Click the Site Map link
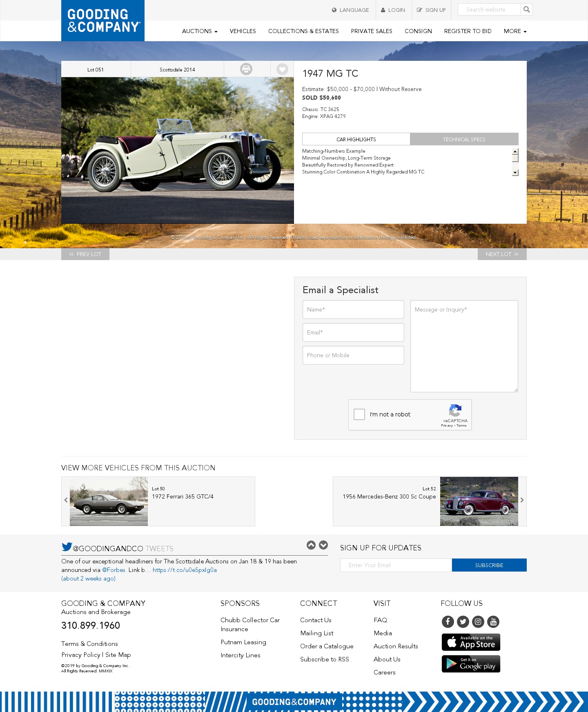The image size is (588, 712). point(118,655)
